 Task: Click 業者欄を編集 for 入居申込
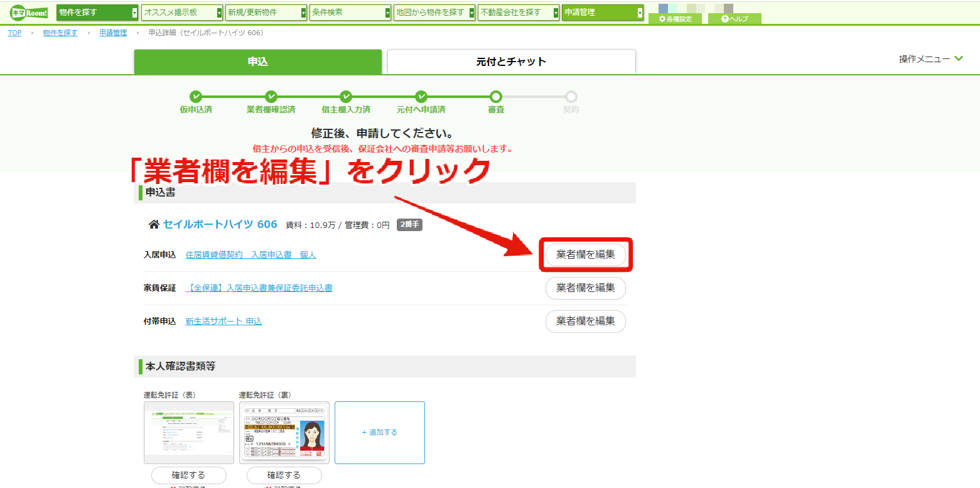pyautogui.click(x=586, y=254)
